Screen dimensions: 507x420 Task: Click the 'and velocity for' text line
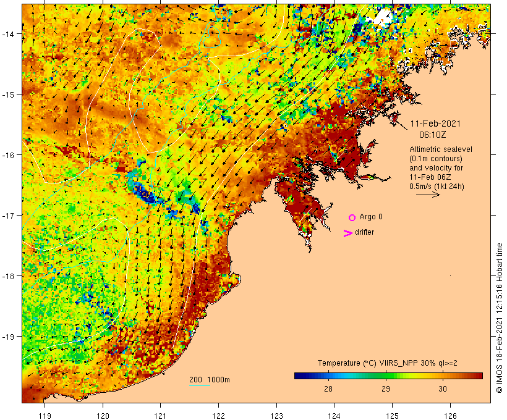[436, 167]
